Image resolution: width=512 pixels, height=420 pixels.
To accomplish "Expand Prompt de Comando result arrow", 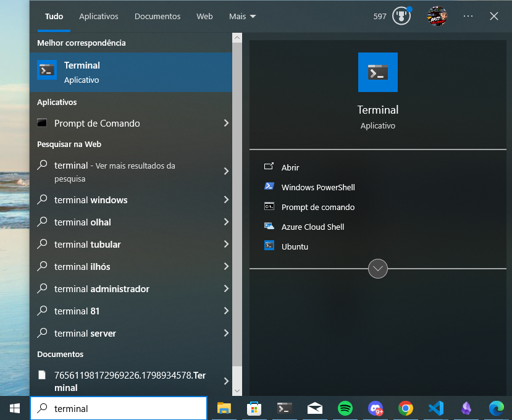I will pos(226,124).
